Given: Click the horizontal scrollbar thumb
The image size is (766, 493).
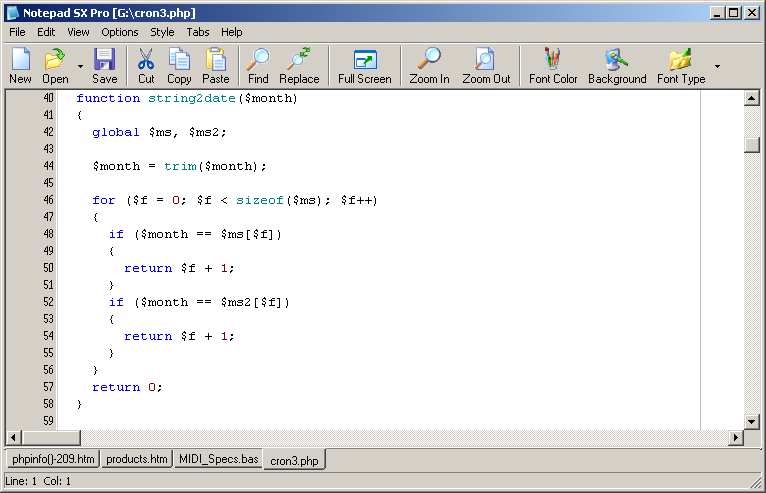Looking at the screenshot, I should (x=51, y=438).
